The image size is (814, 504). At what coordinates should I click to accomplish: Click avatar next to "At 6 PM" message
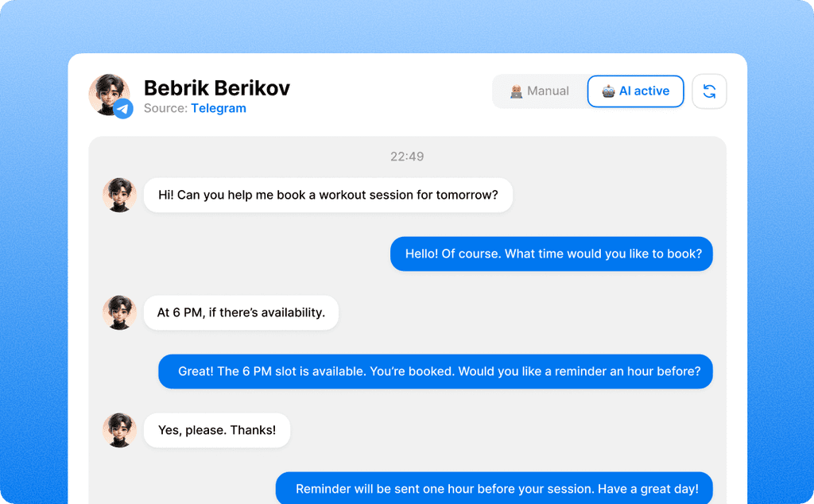[x=119, y=312]
